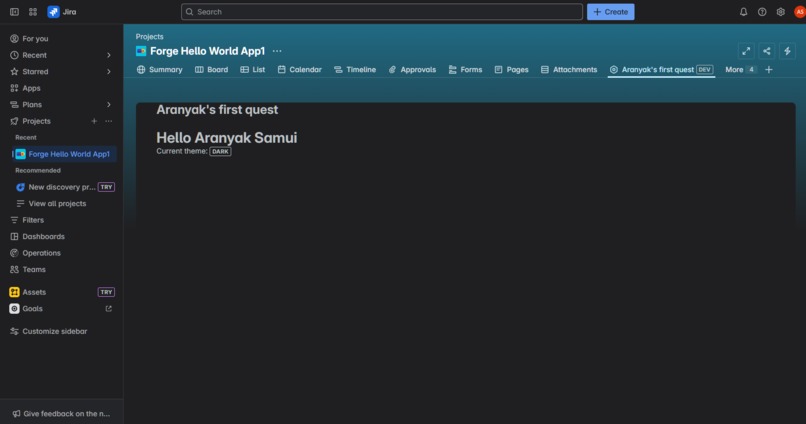Click Give feedback on the new navigation
This screenshot has height=424, width=806.
pos(61,414)
